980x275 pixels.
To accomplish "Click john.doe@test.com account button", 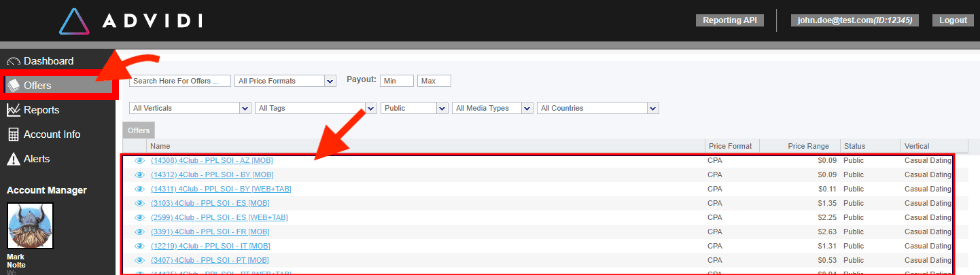I will click(854, 20).
